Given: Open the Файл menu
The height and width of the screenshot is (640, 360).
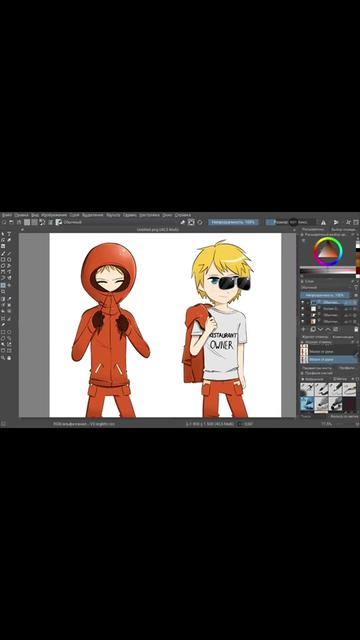Looking at the screenshot, I should pos(6,215).
